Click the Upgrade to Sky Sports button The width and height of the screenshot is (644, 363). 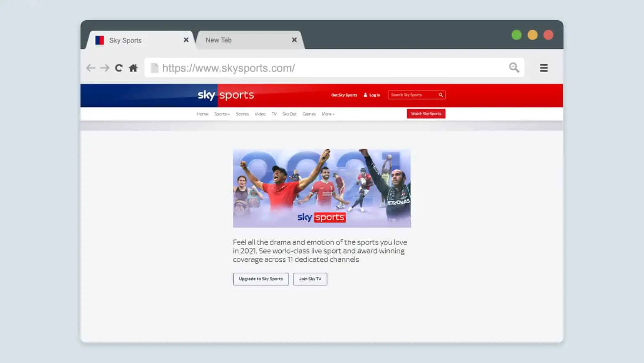[x=260, y=279]
